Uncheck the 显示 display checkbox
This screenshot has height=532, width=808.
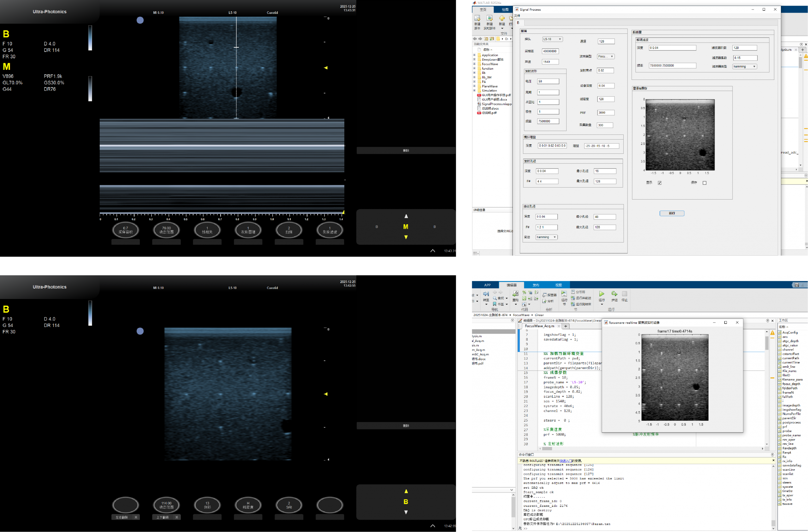660,183
